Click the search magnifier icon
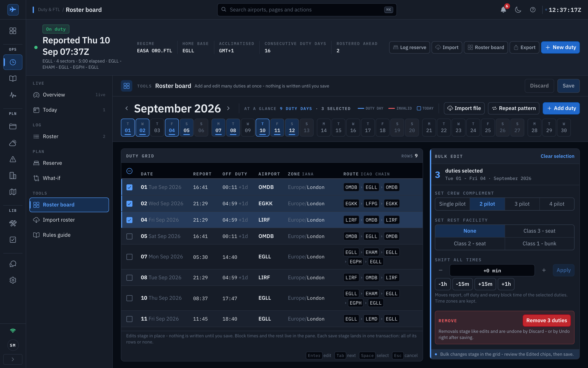 tap(224, 9)
